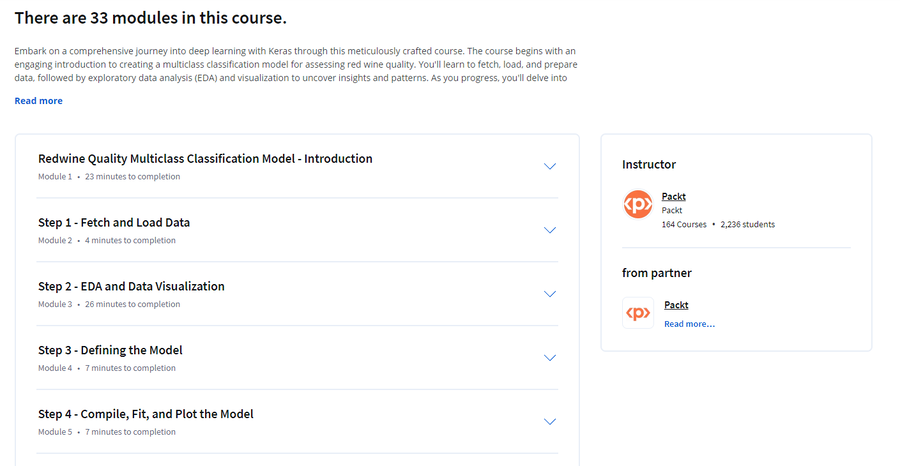
Task: Select Step 4 - Compile, Fit, and Plot title
Action: [146, 414]
